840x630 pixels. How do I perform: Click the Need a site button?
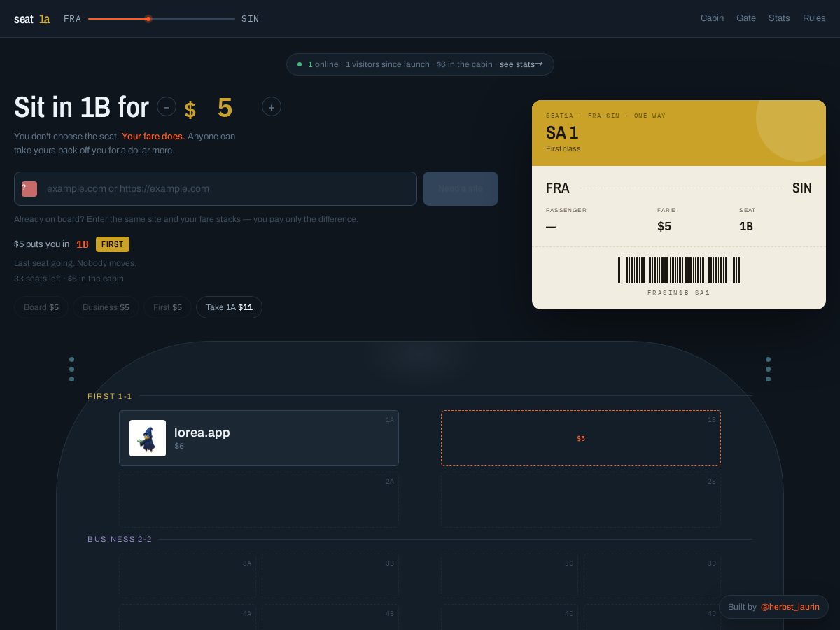pos(461,188)
